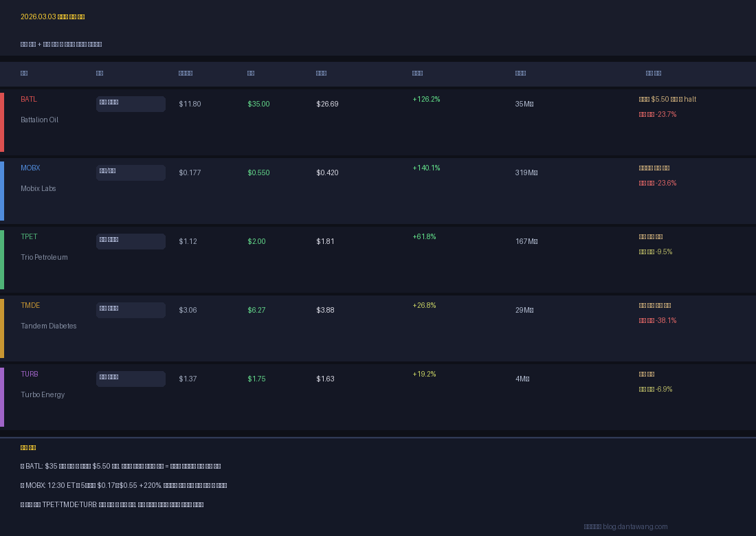Select the red -38.1% note
This screenshot has width=756, height=536.
click(x=658, y=320)
